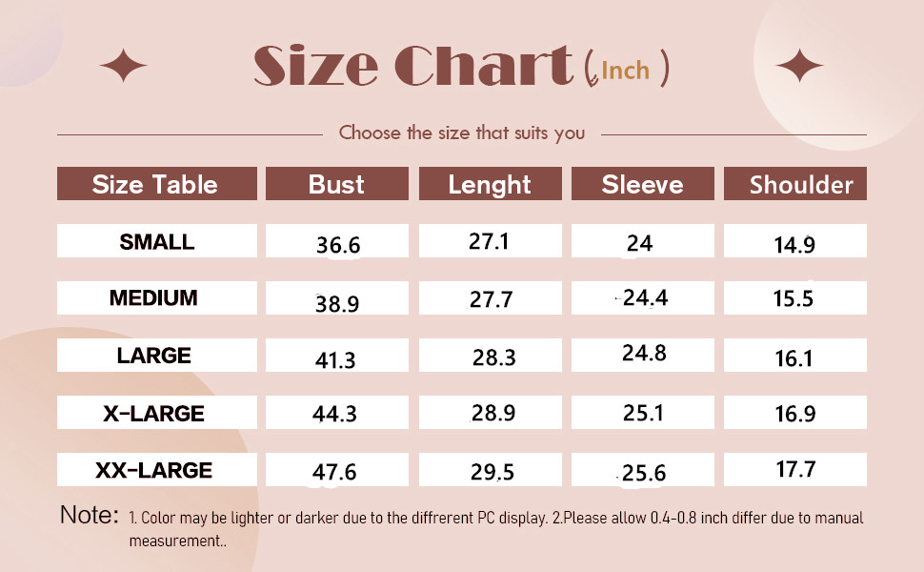Click the 16.9 shoulder value for X-Large
This screenshot has width=924, height=572.
coord(793,415)
